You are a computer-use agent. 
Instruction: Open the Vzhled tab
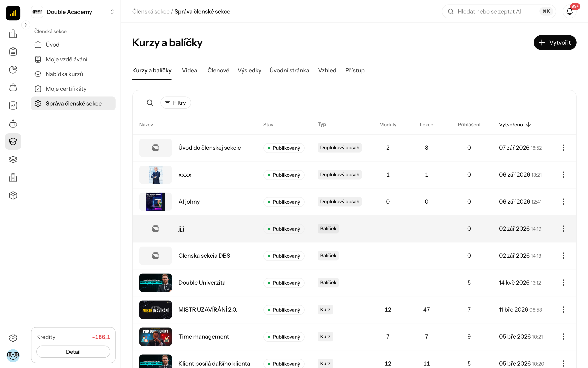click(327, 70)
